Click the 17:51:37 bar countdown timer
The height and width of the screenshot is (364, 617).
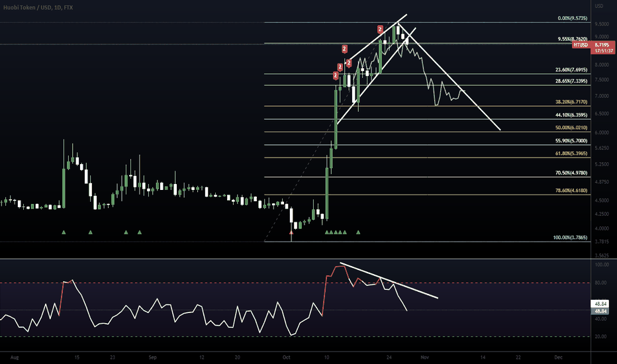coord(604,51)
